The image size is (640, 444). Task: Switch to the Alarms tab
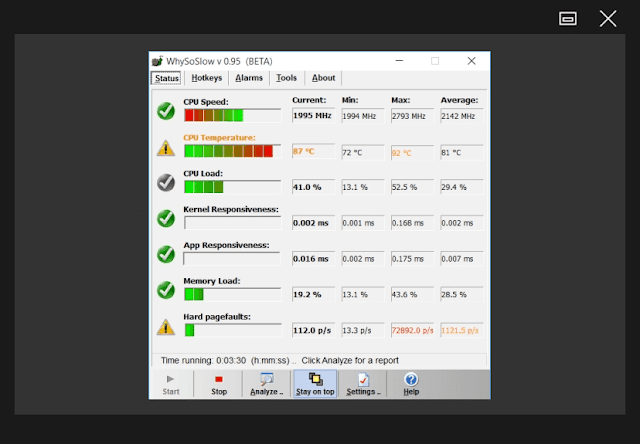pyautogui.click(x=249, y=78)
